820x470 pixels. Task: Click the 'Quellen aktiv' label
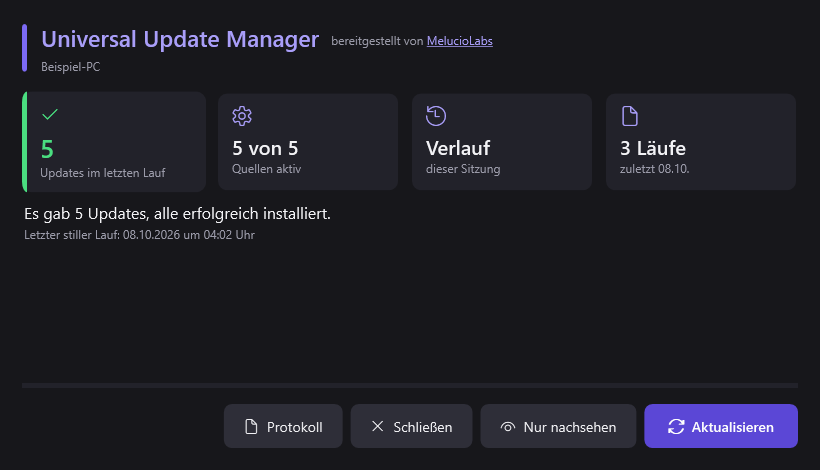(x=267, y=169)
